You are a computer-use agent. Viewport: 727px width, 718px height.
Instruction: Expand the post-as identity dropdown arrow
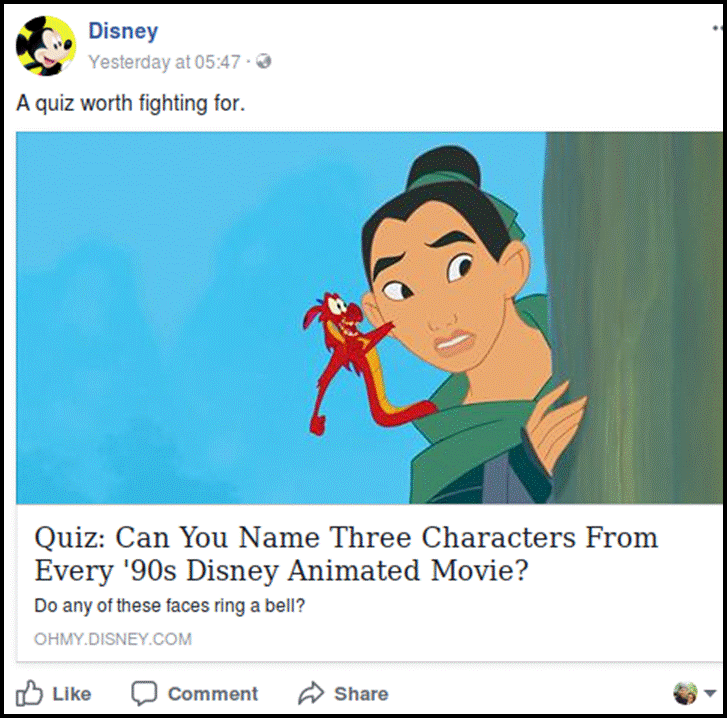click(x=710, y=693)
